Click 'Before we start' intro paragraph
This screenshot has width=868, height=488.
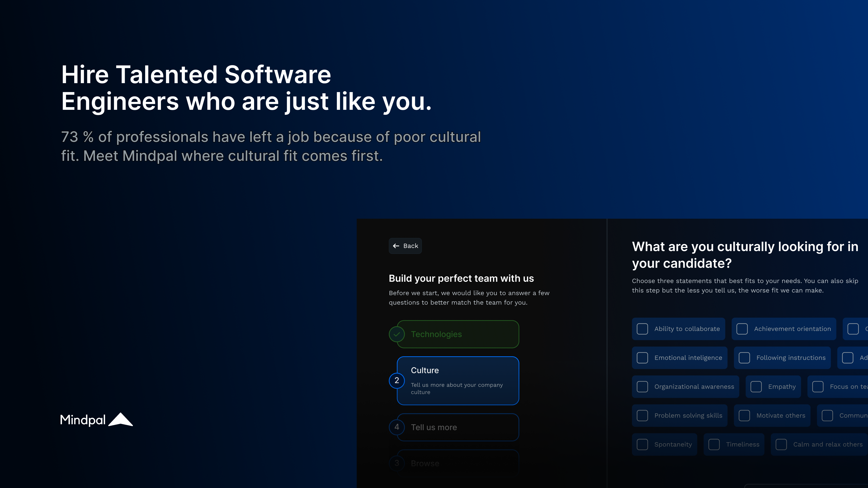(469, 298)
